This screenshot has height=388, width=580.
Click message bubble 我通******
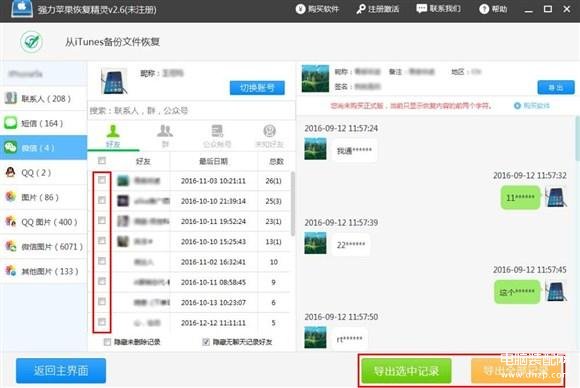(x=354, y=151)
